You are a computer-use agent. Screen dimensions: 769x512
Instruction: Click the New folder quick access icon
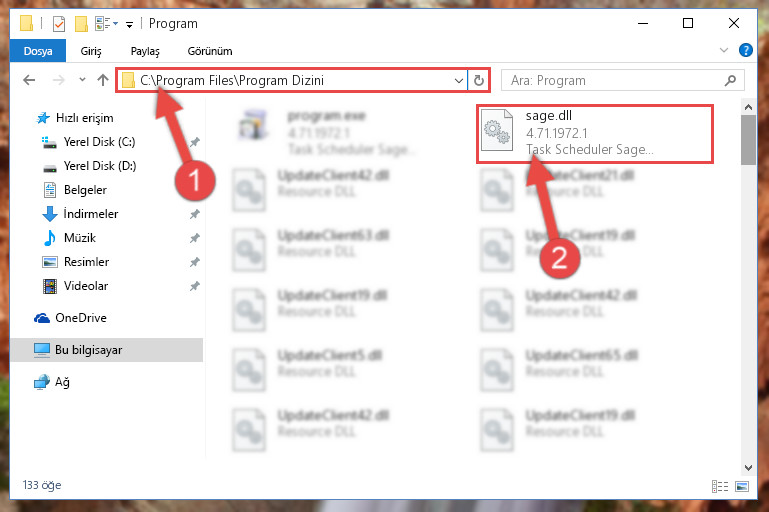click(81, 24)
